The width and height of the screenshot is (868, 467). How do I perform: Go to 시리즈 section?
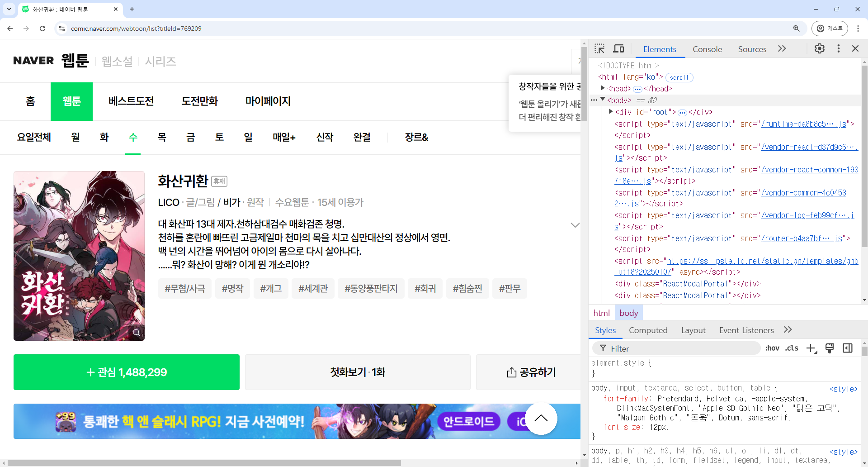click(160, 61)
